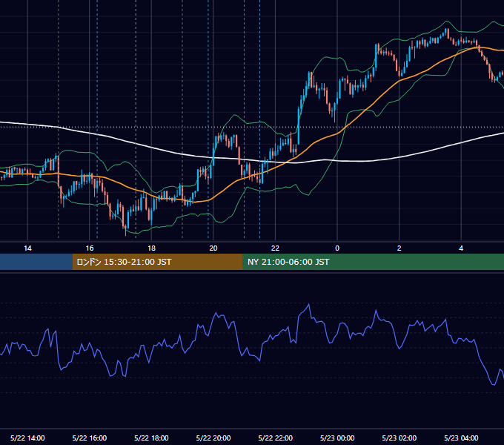This screenshot has width=504, height=445.
Task: Click the 14 hour label on the axis
Action: [27, 248]
